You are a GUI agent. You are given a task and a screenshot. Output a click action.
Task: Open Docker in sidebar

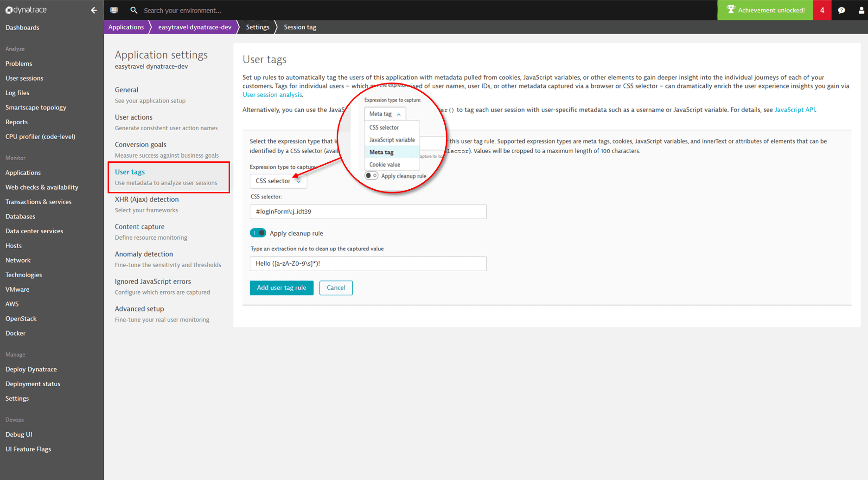coord(15,333)
